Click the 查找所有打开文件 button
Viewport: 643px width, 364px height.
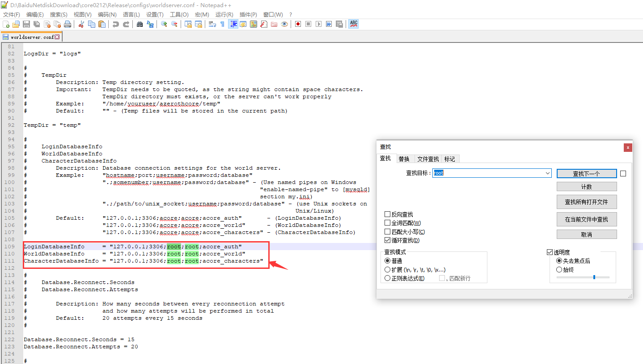(x=586, y=202)
